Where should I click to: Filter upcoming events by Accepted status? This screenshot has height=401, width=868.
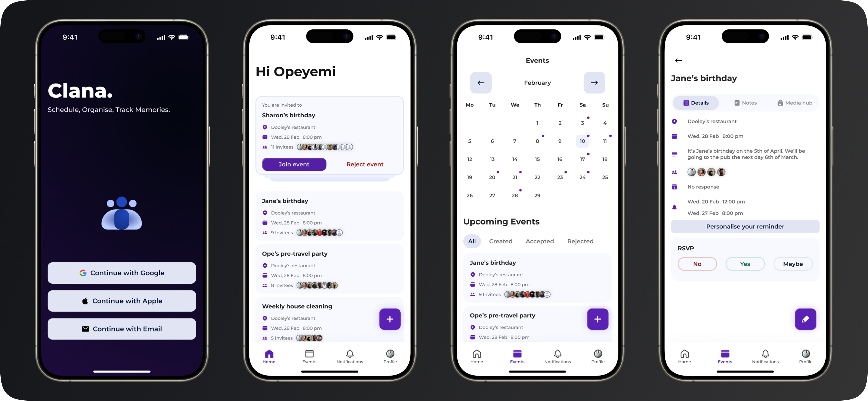coord(540,241)
